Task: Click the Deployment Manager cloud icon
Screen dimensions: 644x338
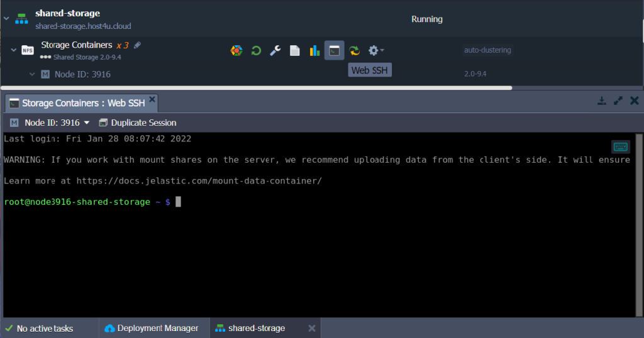Action: click(x=109, y=328)
